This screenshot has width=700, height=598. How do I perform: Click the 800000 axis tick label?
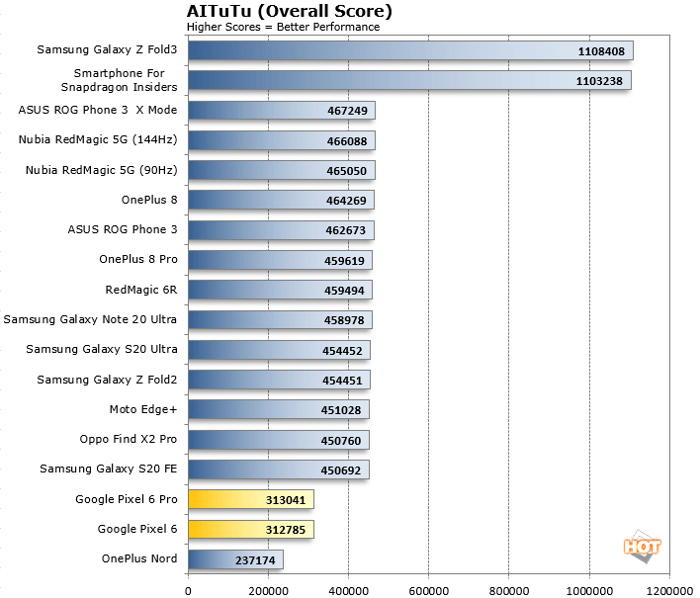pos(509,591)
